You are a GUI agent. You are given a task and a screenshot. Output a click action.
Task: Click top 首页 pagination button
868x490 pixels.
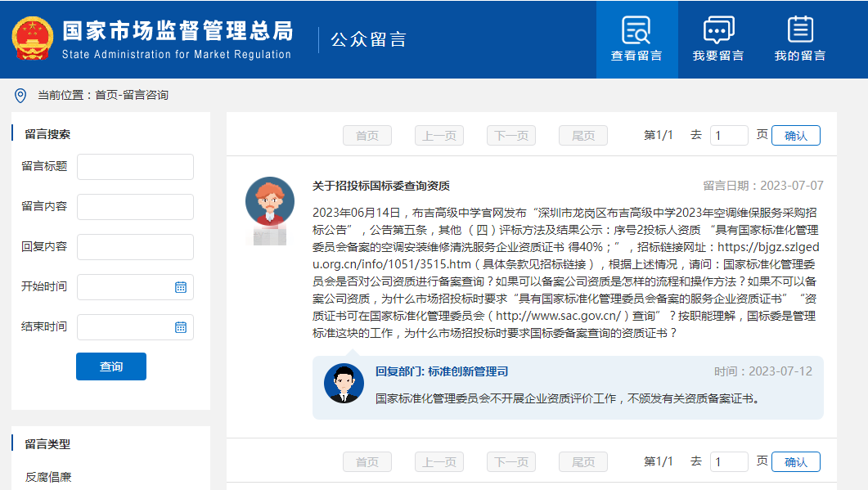click(x=367, y=136)
